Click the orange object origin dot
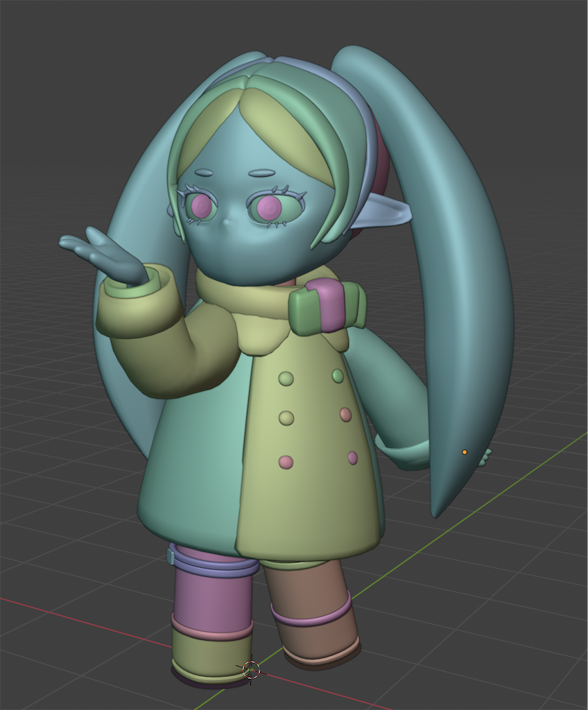The image size is (588, 710). tap(465, 452)
